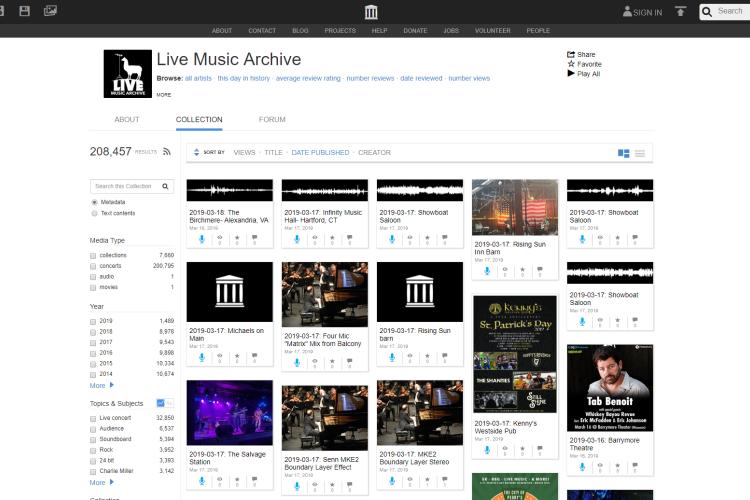Click favorite star on Infinity Music Hall item

point(332,238)
